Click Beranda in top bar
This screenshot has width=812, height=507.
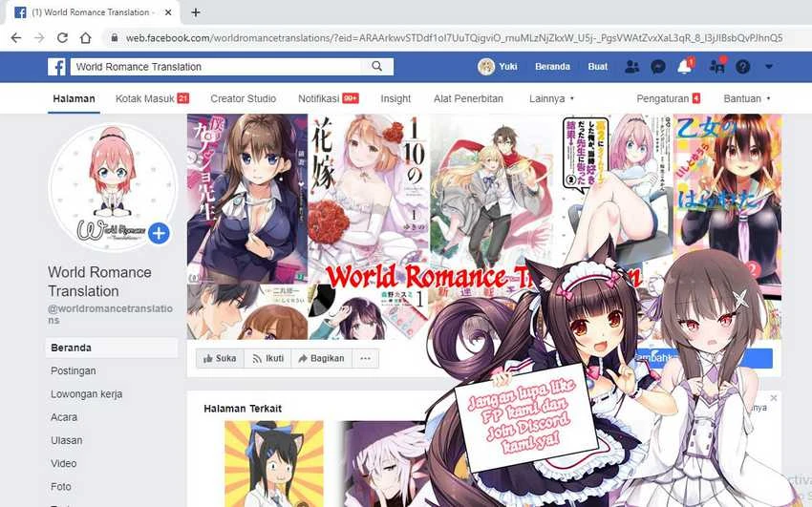click(x=552, y=67)
